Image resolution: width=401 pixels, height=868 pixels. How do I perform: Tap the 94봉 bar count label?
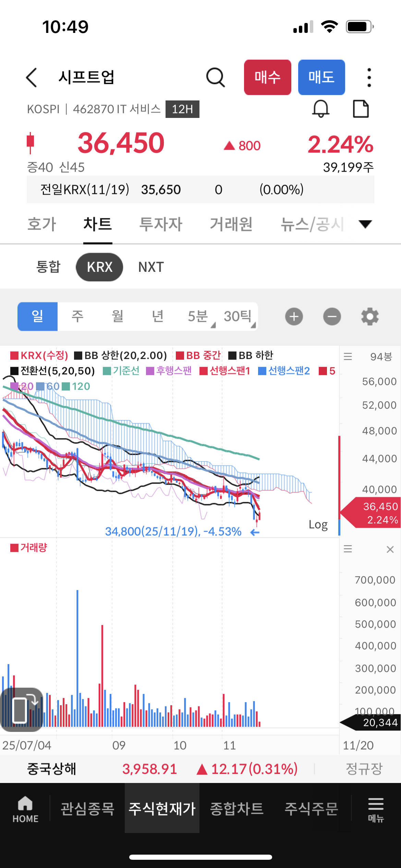(381, 357)
